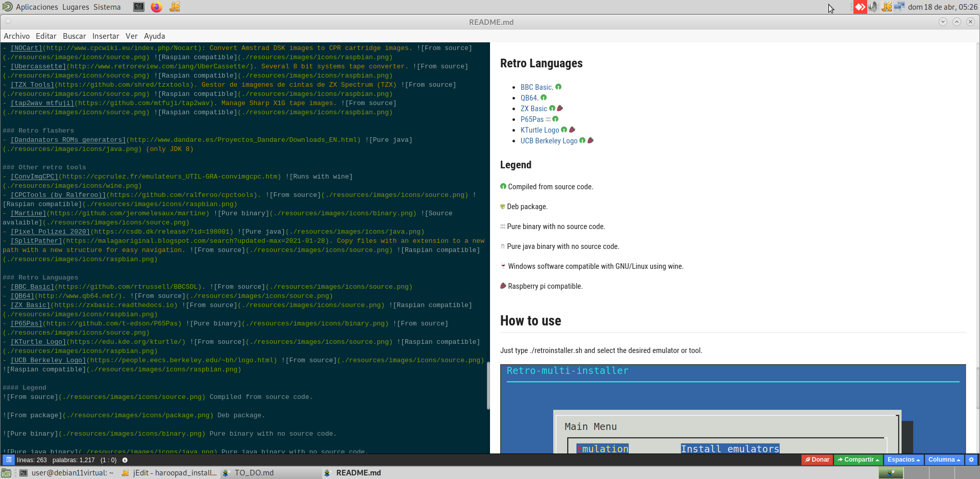Open the clock 'dom 18 de abr, 05:26'

943,7
